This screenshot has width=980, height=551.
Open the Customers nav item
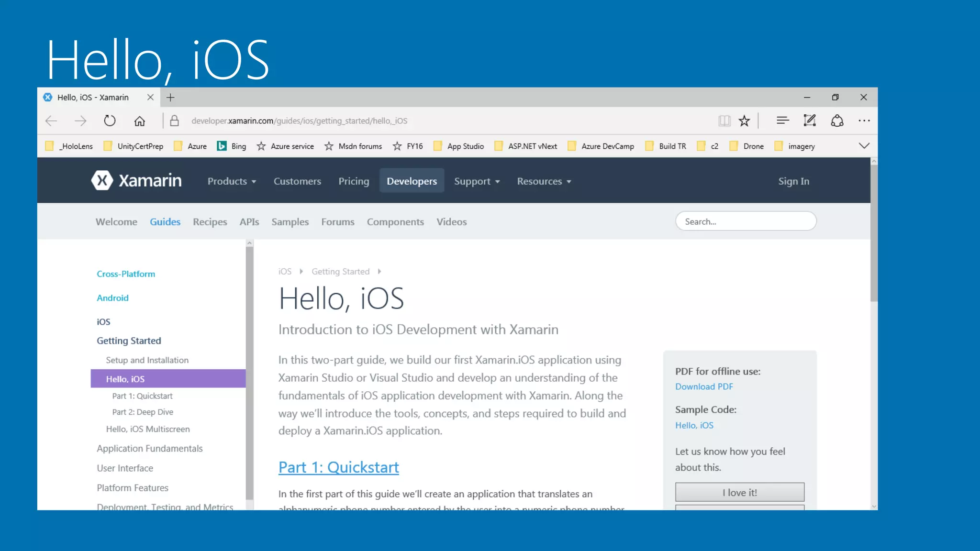click(x=297, y=181)
